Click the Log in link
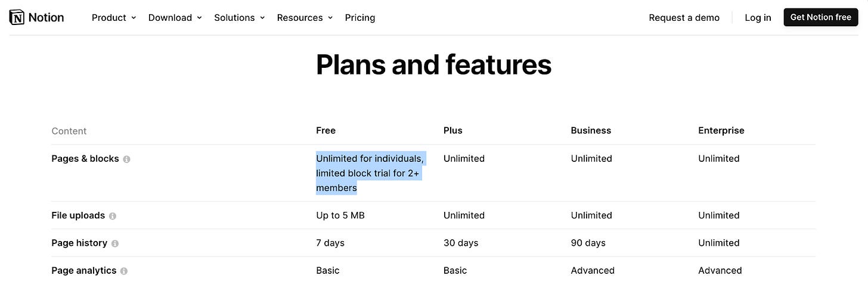 pos(758,18)
